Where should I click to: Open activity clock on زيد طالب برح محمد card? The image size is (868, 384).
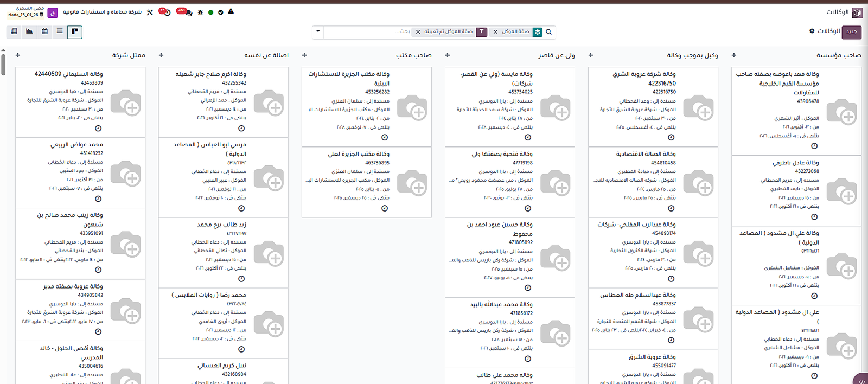tap(241, 279)
